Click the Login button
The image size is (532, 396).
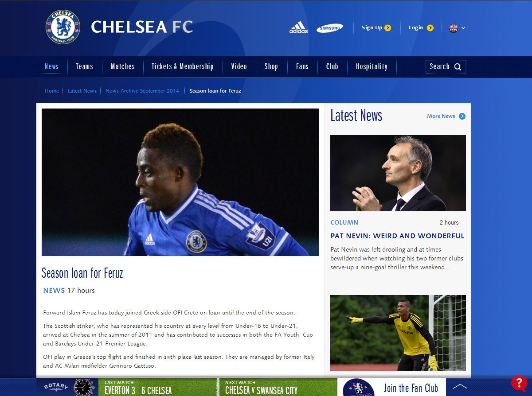click(421, 28)
